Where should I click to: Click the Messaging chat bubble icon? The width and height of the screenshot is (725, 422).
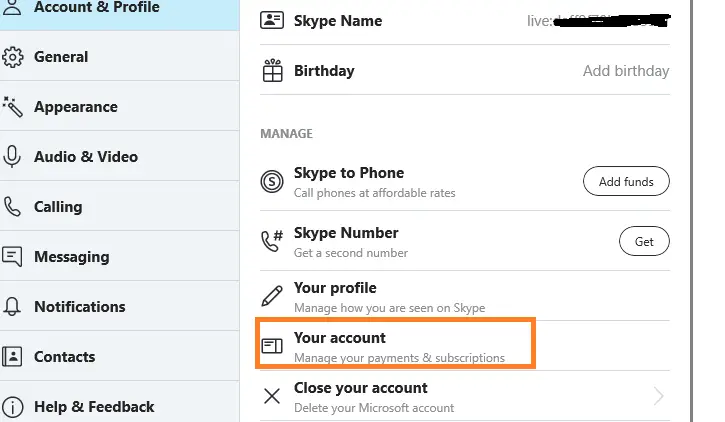12,257
